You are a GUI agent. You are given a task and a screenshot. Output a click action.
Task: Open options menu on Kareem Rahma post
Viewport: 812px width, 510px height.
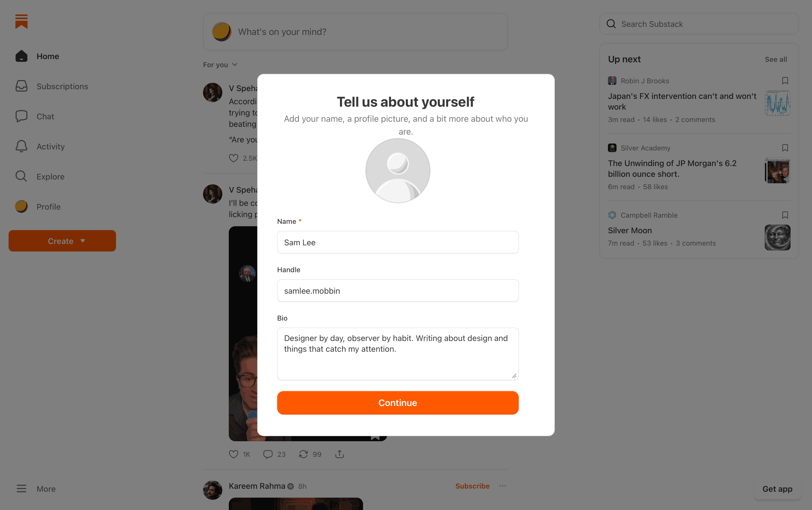[x=503, y=486]
